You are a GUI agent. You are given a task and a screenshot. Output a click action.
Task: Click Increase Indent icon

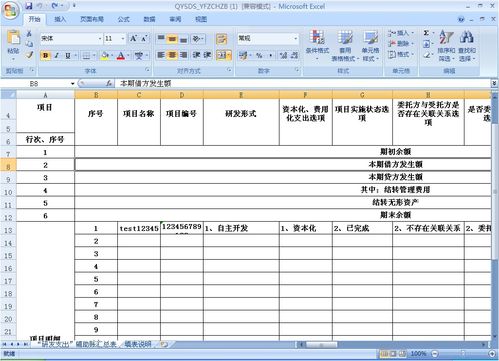tap(207, 55)
